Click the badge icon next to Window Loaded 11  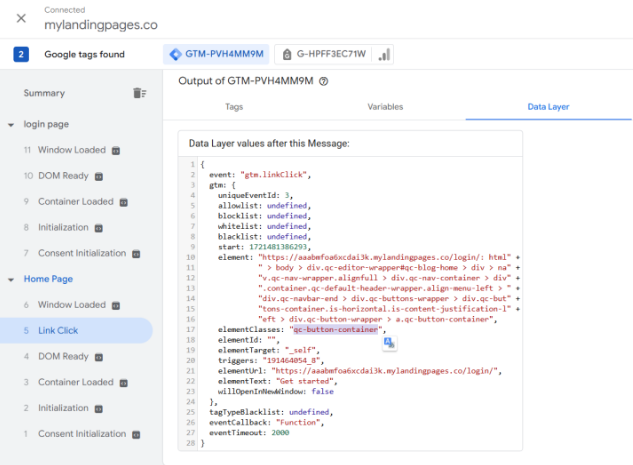tap(116, 150)
